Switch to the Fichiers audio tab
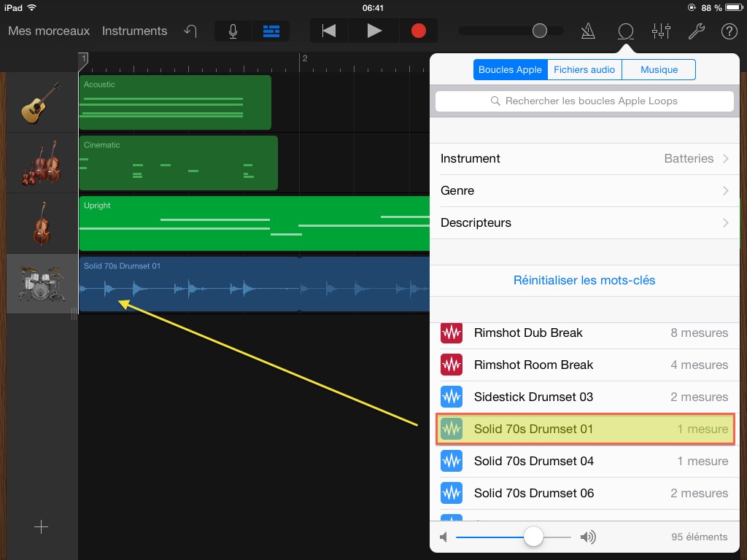This screenshot has height=560, width=747. click(x=584, y=69)
